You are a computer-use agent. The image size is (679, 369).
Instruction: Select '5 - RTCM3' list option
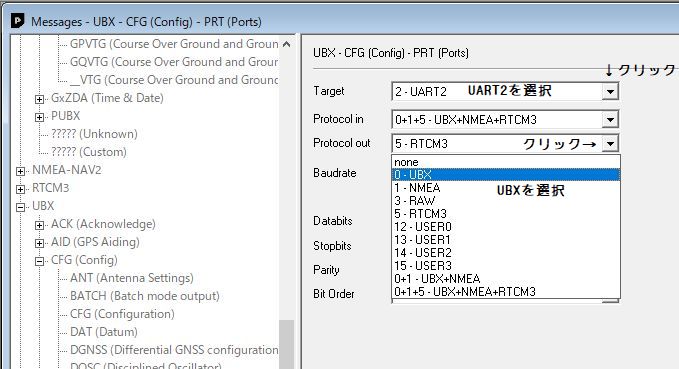point(506,214)
